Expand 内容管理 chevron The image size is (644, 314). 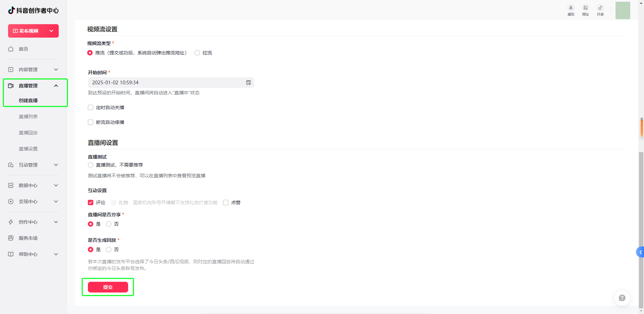tap(56, 70)
